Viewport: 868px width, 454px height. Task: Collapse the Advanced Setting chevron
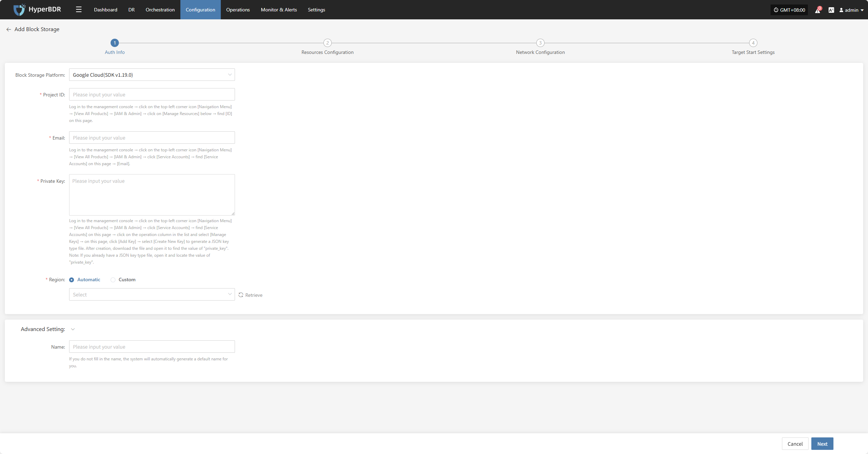tap(73, 329)
